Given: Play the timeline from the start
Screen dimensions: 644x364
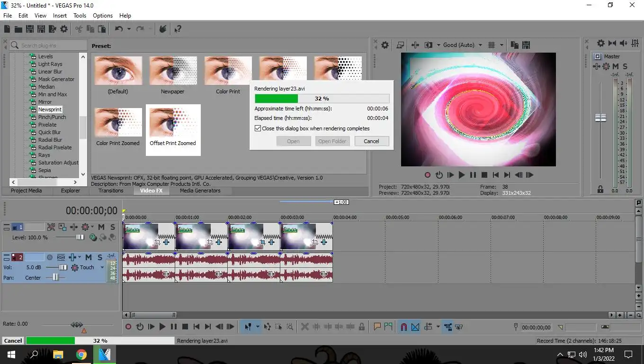Looking at the screenshot, I should tap(151, 327).
